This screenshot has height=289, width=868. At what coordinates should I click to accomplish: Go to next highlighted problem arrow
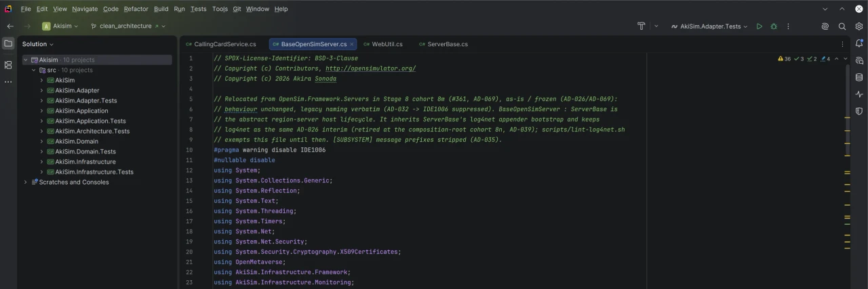coord(846,59)
